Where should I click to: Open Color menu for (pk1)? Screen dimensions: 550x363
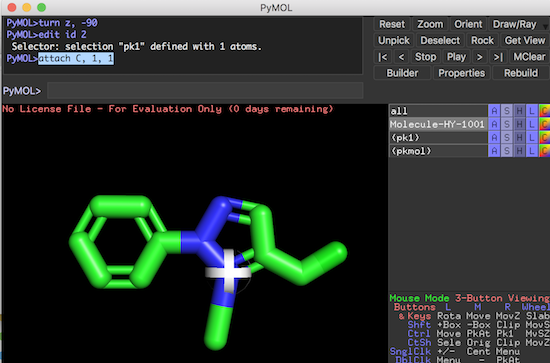coord(544,137)
